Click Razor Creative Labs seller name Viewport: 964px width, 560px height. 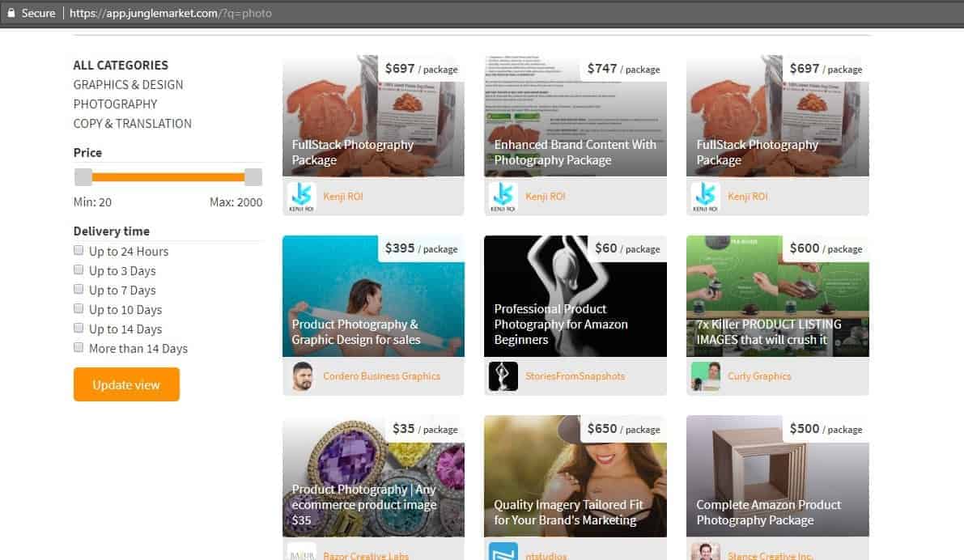365,555
